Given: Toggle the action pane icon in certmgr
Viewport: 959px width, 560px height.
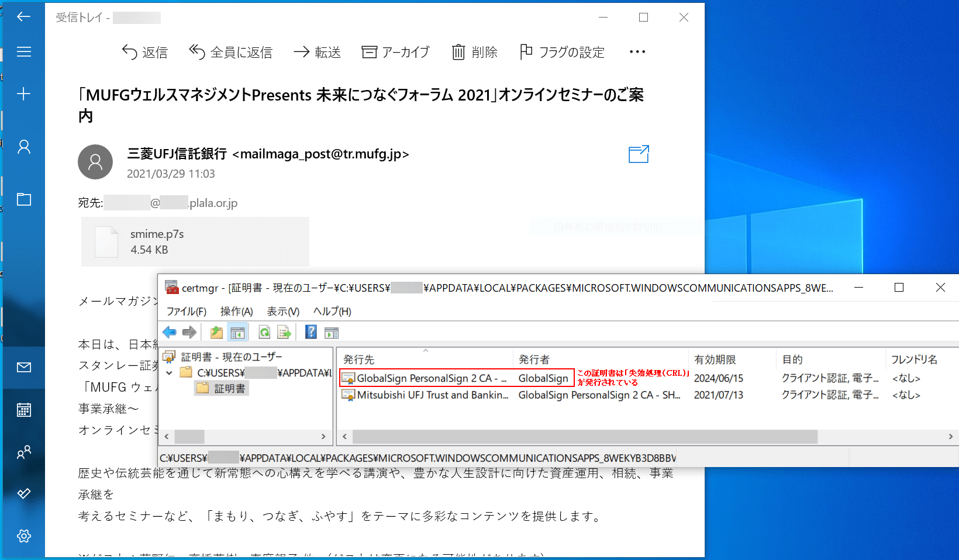Looking at the screenshot, I should [332, 333].
